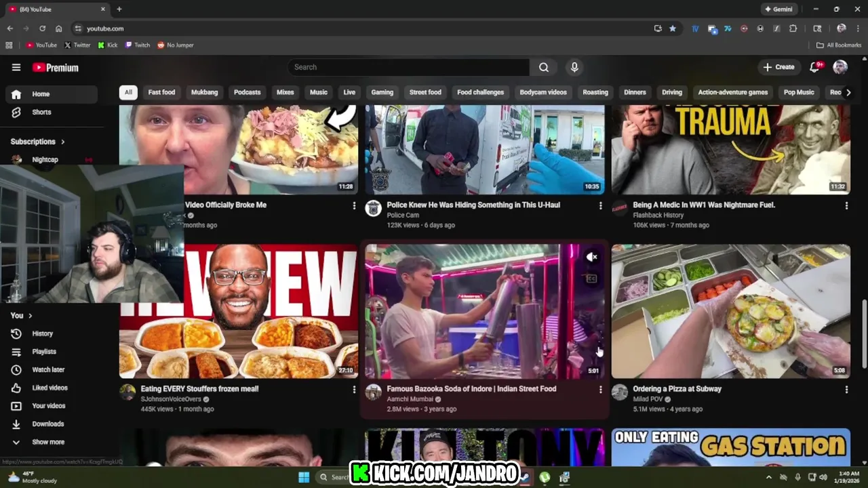Image resolution: width=868 pixels, height=488 pixels.
Task: Open the No Jumper bookmark
Action: click(x=176, y=45)
